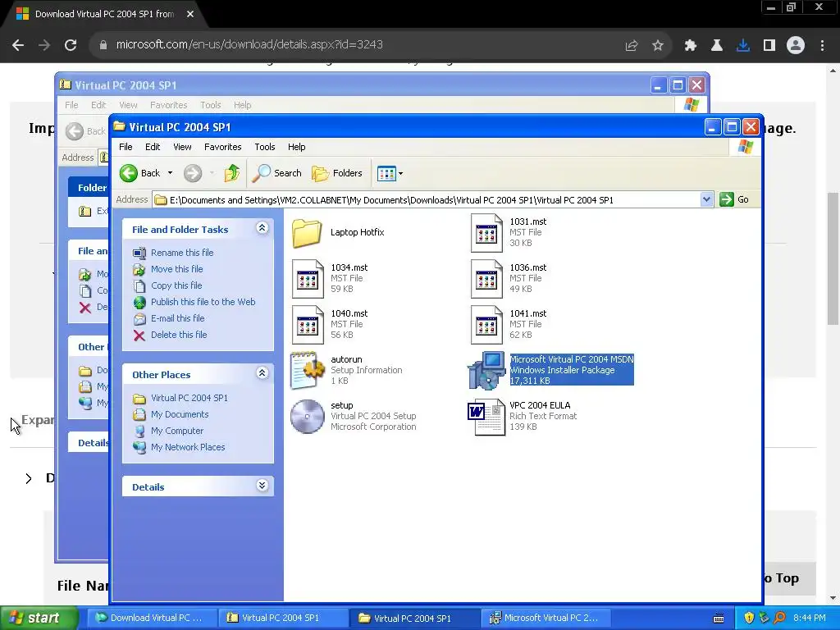
Task: Open Chrome side panel icon
Action: 769,46
